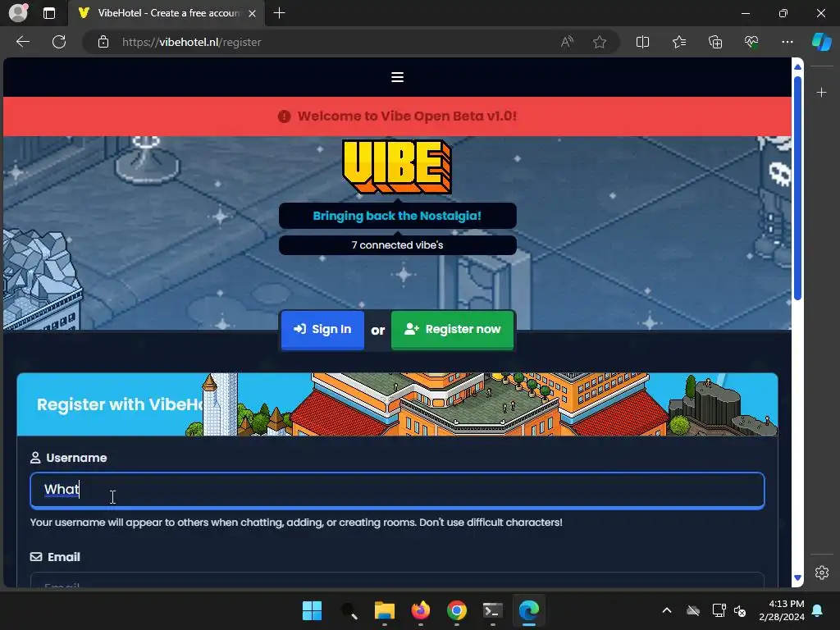Open the Windows Start menu
The width and height of the screenshot is (840, 630).
[312, 610]
